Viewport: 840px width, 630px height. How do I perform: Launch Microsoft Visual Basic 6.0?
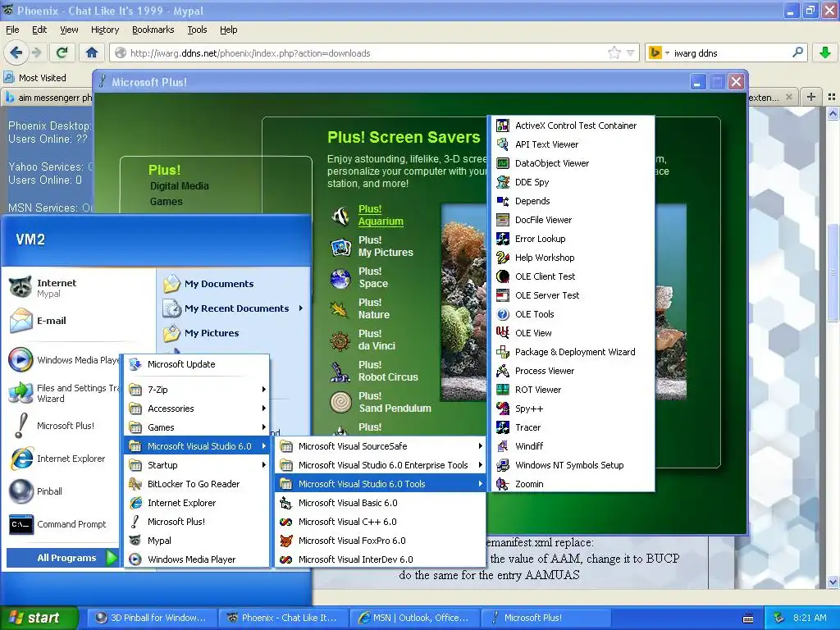tap(380, 503)
